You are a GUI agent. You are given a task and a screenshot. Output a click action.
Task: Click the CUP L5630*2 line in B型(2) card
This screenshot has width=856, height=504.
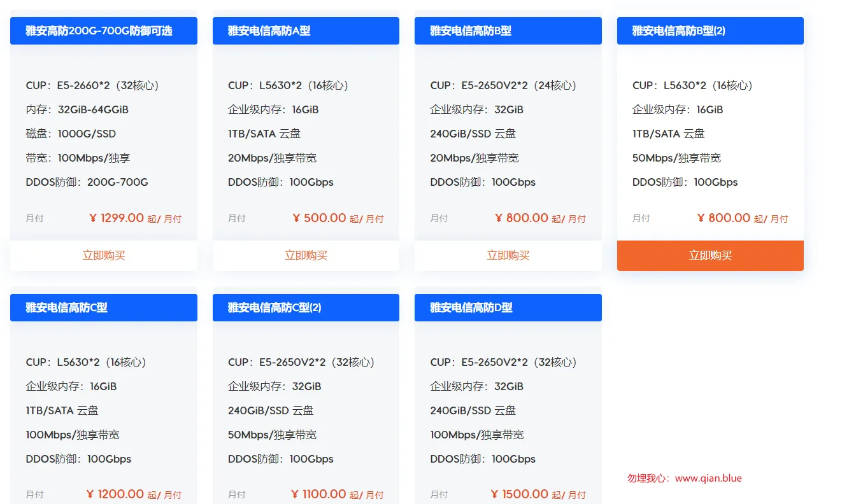click(x=693, y=85)
